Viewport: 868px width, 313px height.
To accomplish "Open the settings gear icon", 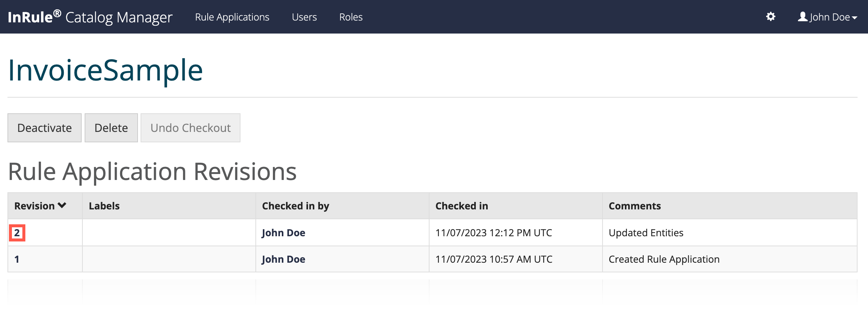I will [771, 17].
